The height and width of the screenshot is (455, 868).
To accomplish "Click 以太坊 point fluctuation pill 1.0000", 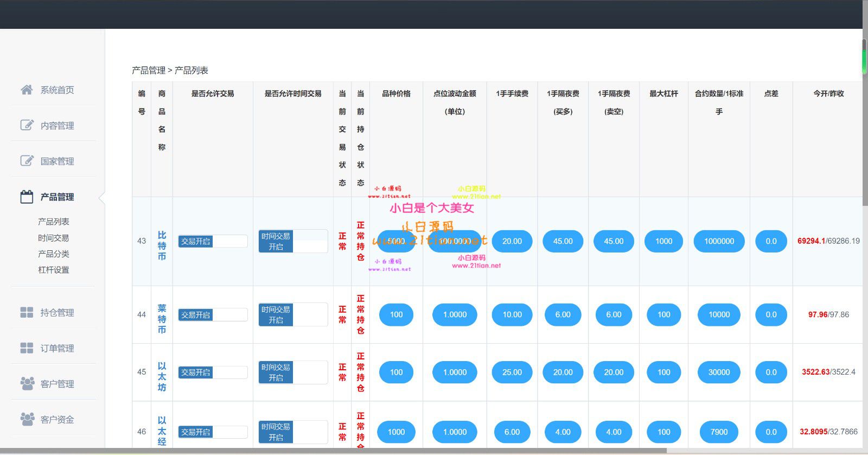I will pos(455,372).
